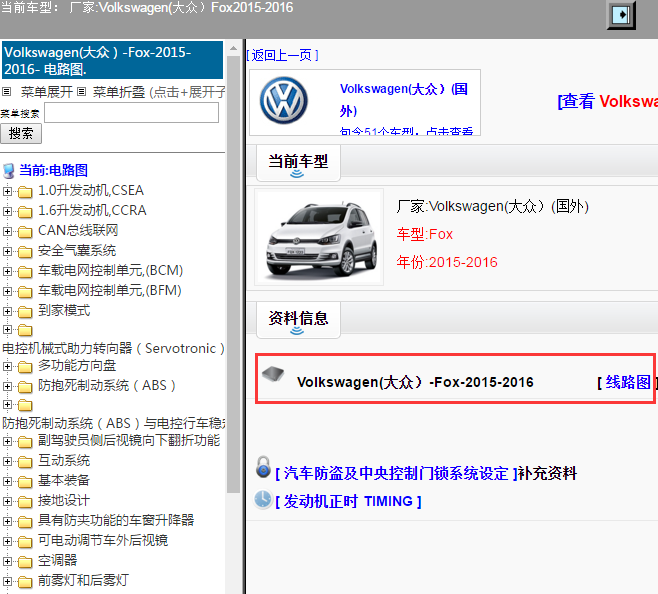Click the menu collapse (菜单折叠) icon
Image resolution: width=658 pixels, height=594 pixels.
click(81, 91)
